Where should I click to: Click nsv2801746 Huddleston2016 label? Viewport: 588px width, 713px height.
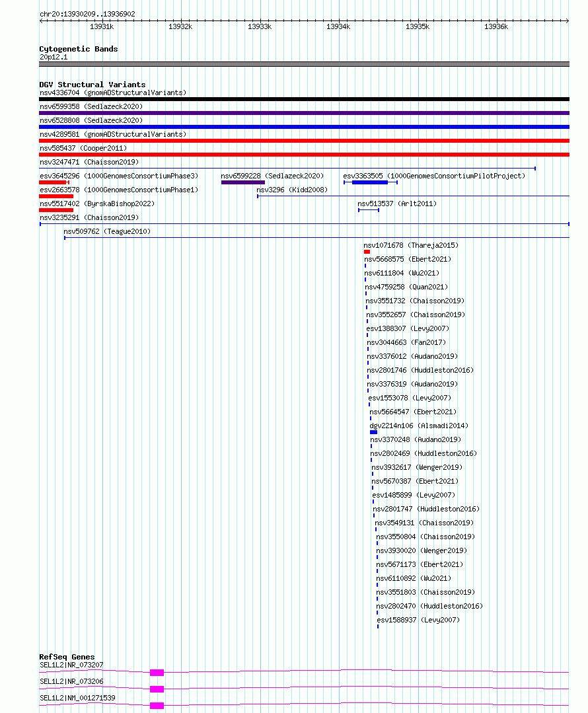tap(420, 370)
